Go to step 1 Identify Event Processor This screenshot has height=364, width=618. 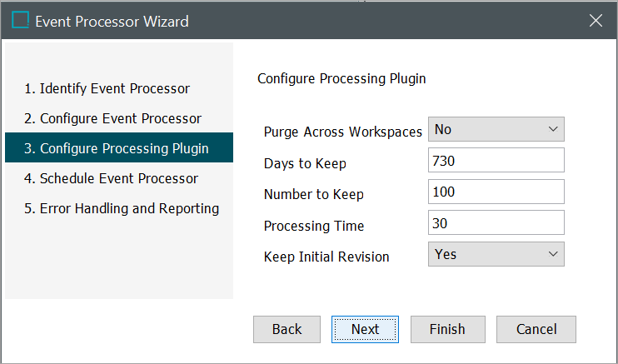click(107, 88)
